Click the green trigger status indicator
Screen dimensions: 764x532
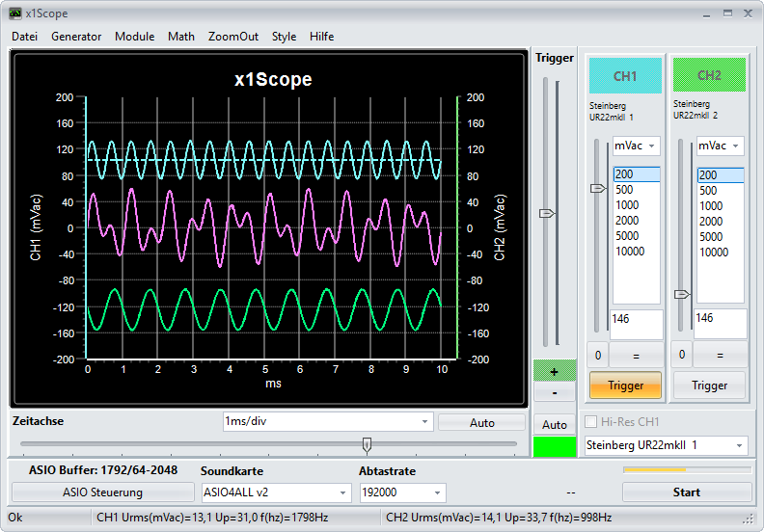coord(554,446)
